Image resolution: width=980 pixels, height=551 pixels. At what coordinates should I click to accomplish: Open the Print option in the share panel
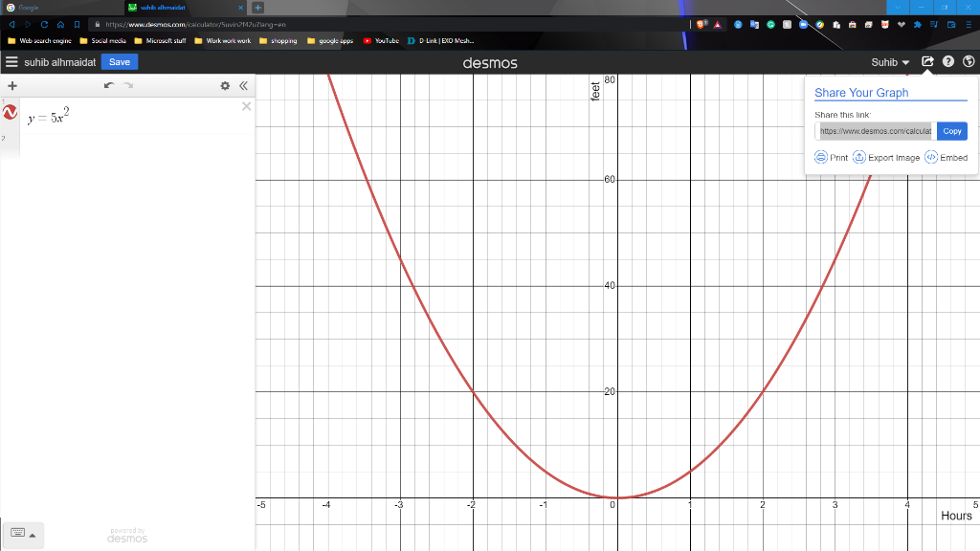click(x=831, y=157)
